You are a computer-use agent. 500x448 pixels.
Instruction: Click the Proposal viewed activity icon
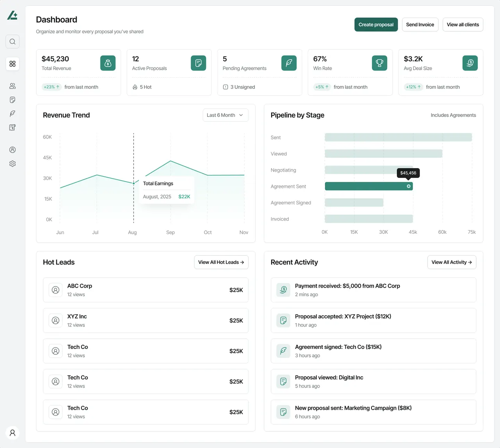tap(284, 381)
